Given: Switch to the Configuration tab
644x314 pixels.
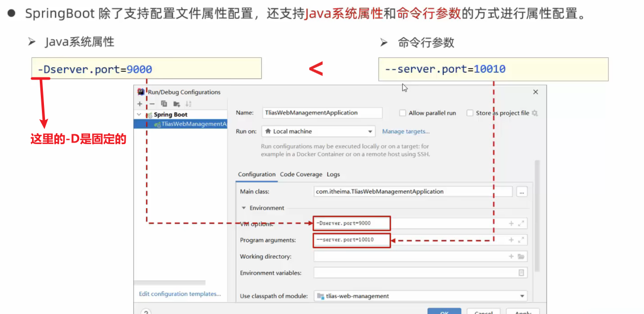Looking at the screenshot, I should (x=257, y=175).
